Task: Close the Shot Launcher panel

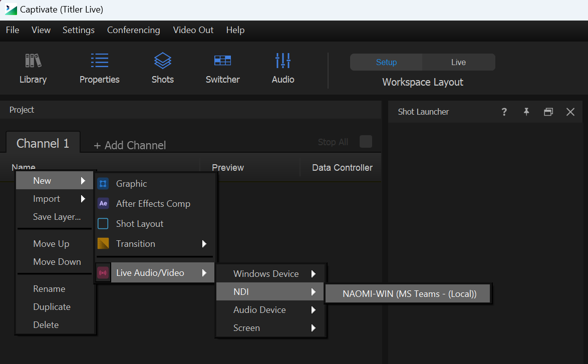Action: point(570,112)
